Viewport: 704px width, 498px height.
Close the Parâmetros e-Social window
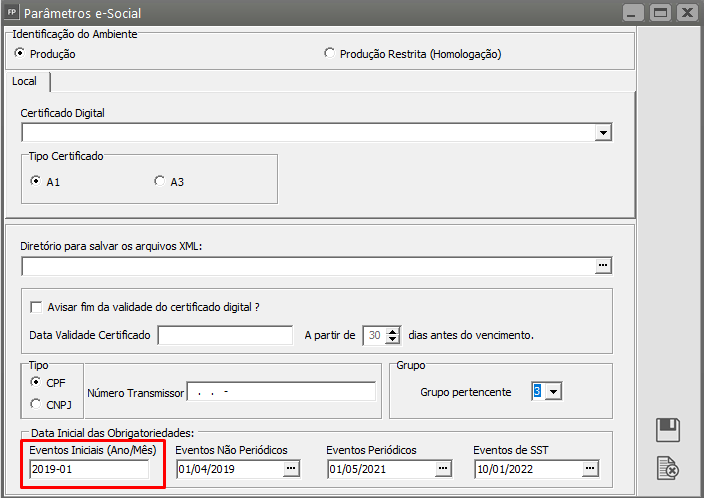click(687, 13)
